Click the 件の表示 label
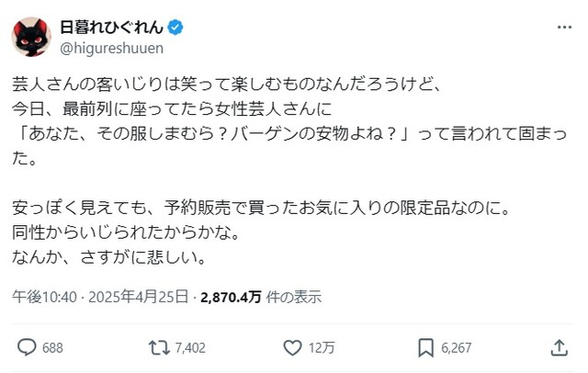This screenshot has height=373, width=588. pos(294,297)
